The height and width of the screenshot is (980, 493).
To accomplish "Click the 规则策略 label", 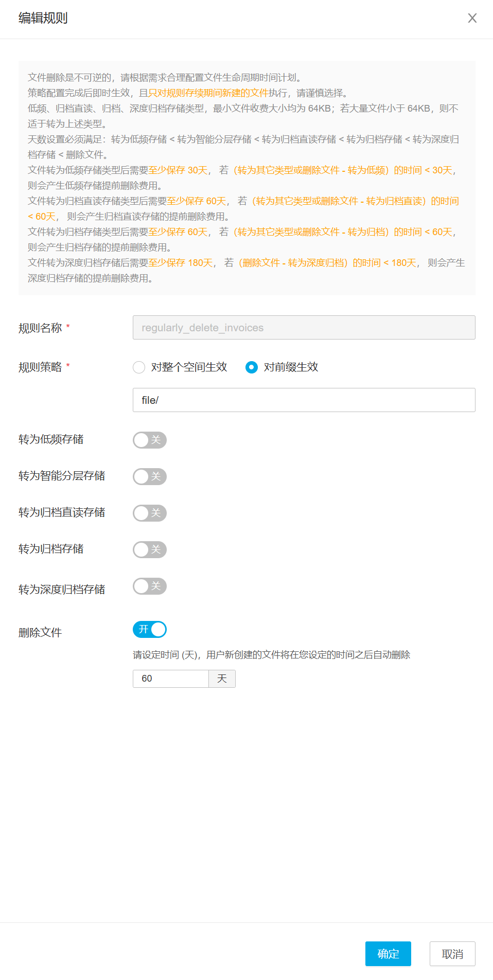I will click(x=40, y=367).
